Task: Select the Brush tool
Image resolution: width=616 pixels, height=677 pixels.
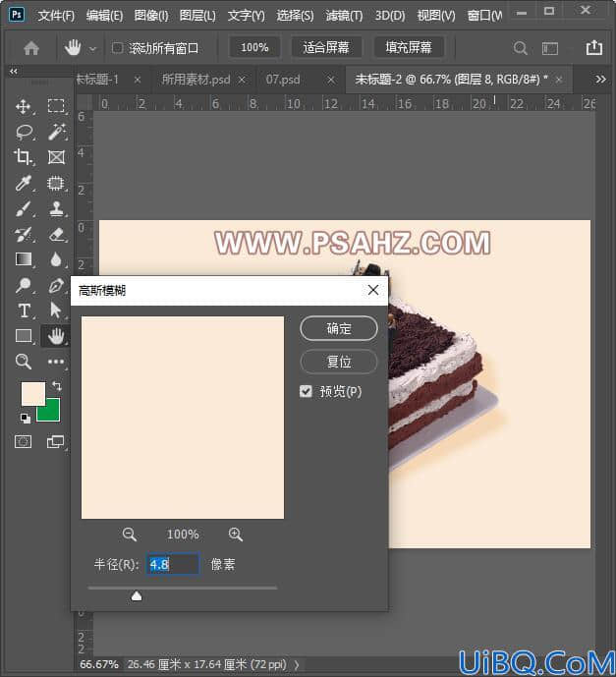Action: point(24,208)
